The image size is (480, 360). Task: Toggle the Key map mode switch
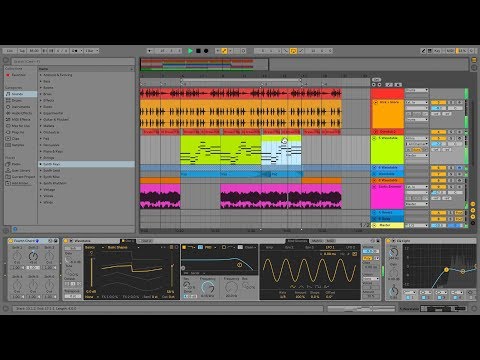click(437, 51)
